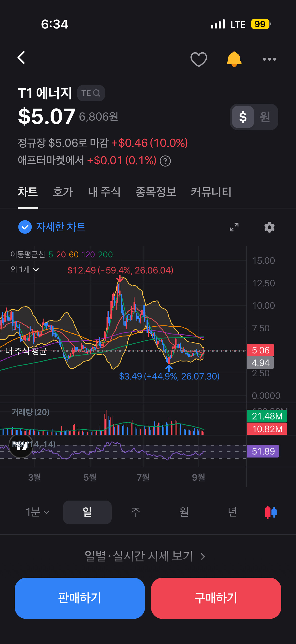296x644 pixels.
Task: Expand chart to fullscreen view
Action: [x=234, y=227]
